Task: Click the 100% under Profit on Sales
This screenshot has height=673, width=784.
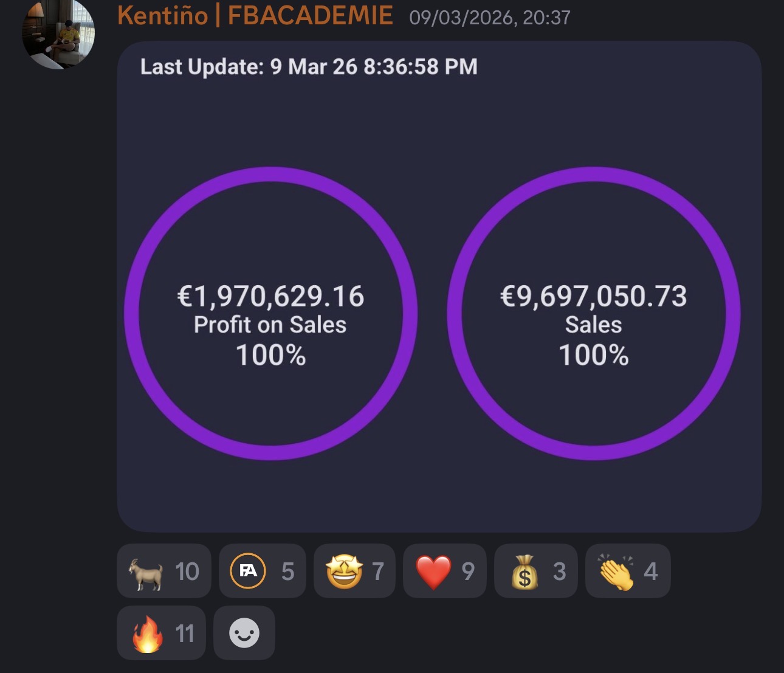Action: [x=270, y=355]
